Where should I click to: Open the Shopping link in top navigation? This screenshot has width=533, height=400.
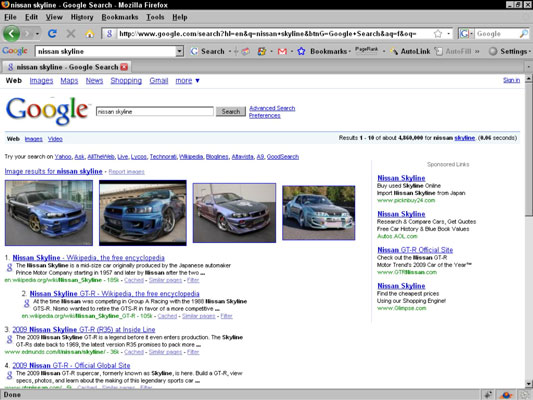click(126, 81)
